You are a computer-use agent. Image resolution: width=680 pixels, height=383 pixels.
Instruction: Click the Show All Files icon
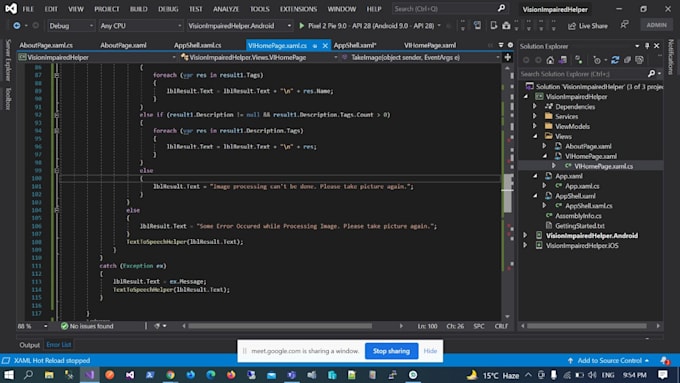pyautogui.click(x=639, y=60)
